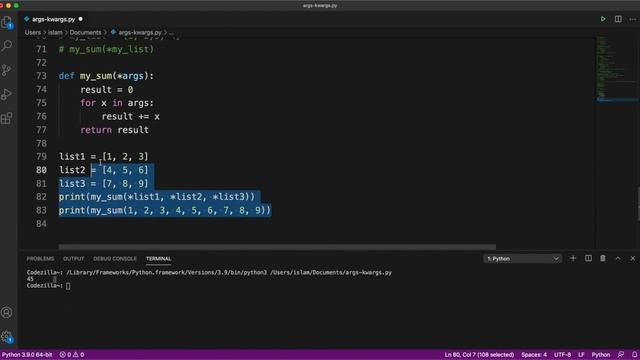Image resolution: width=640 pixels, height=360 pixels.
Task: Click the unsaved dot on args-kwargs.py tab
Action: coord(80,19)
